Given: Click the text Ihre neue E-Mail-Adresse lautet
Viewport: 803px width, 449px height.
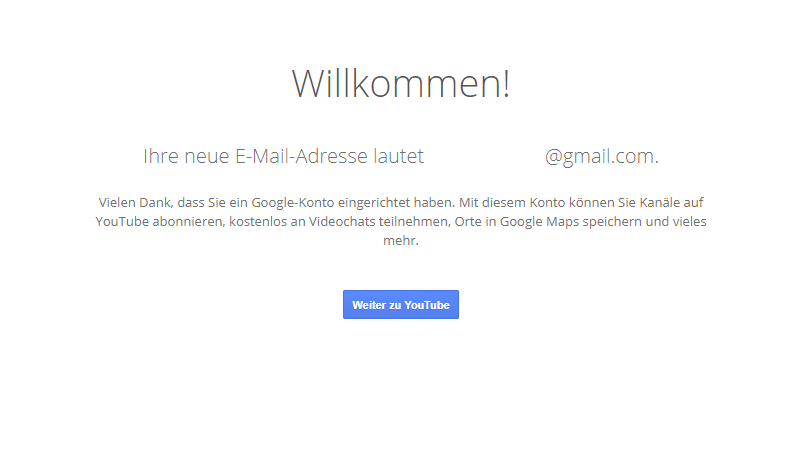Looking at the screenshot, I should [283, 156].
